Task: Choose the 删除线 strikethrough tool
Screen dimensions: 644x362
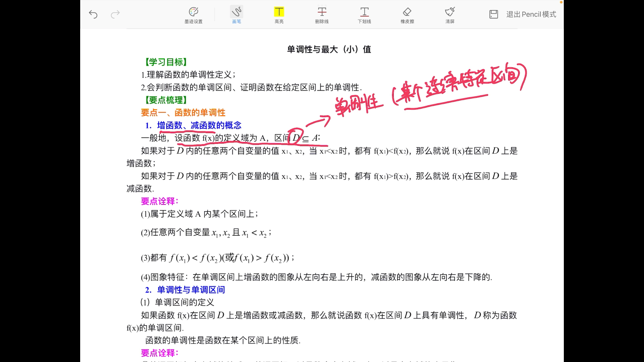Action: click(322, 14)
